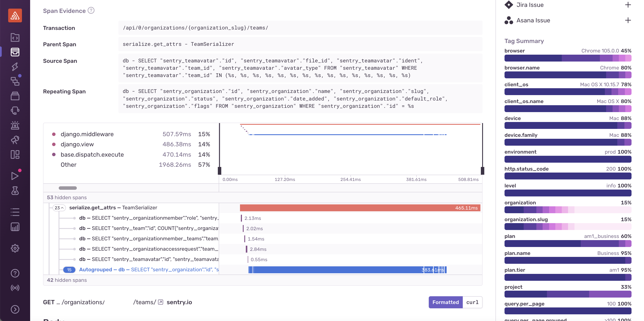Screen dimensions: 644x321
Task: Switch request view to curl
Action: coord(472,302)
